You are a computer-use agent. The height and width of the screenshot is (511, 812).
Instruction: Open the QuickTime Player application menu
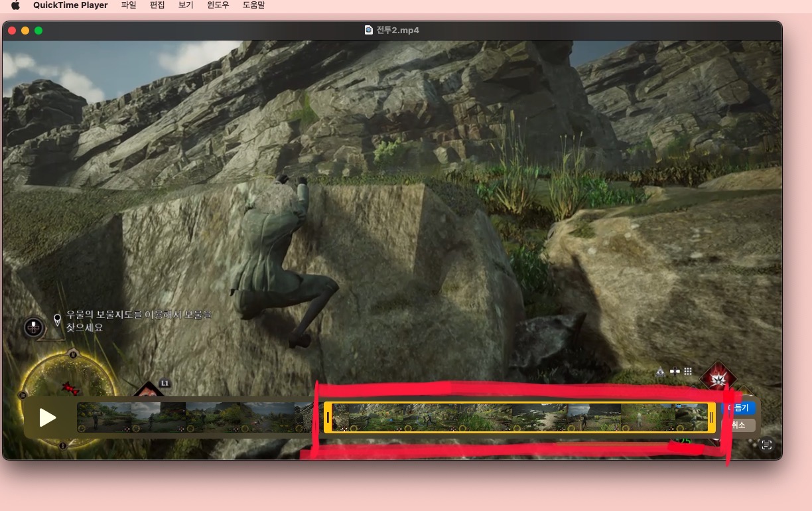coord(70,5)
